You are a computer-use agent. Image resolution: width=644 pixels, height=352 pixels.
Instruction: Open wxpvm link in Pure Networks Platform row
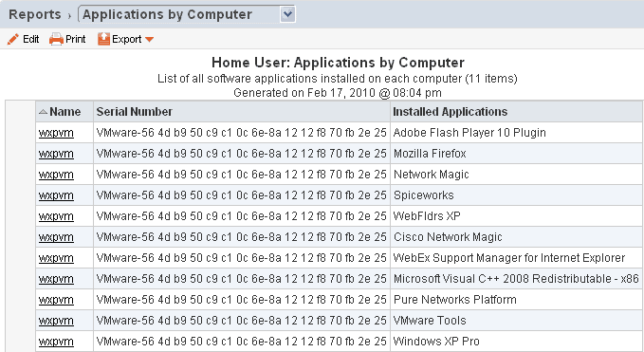(x=56, y=300)
